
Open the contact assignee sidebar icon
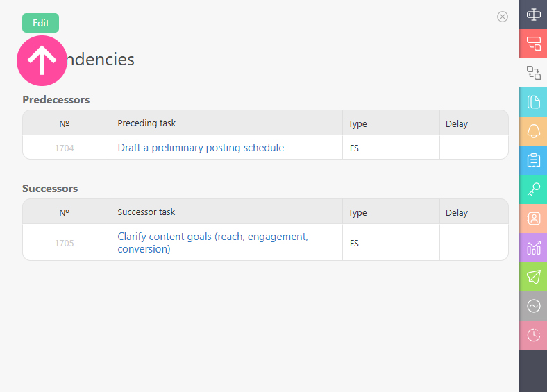coord(533,219)
